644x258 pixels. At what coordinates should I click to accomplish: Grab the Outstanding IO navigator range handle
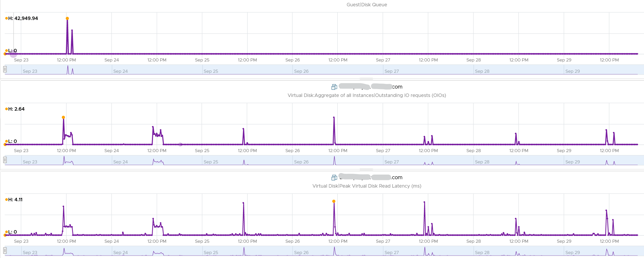(5, 160)
